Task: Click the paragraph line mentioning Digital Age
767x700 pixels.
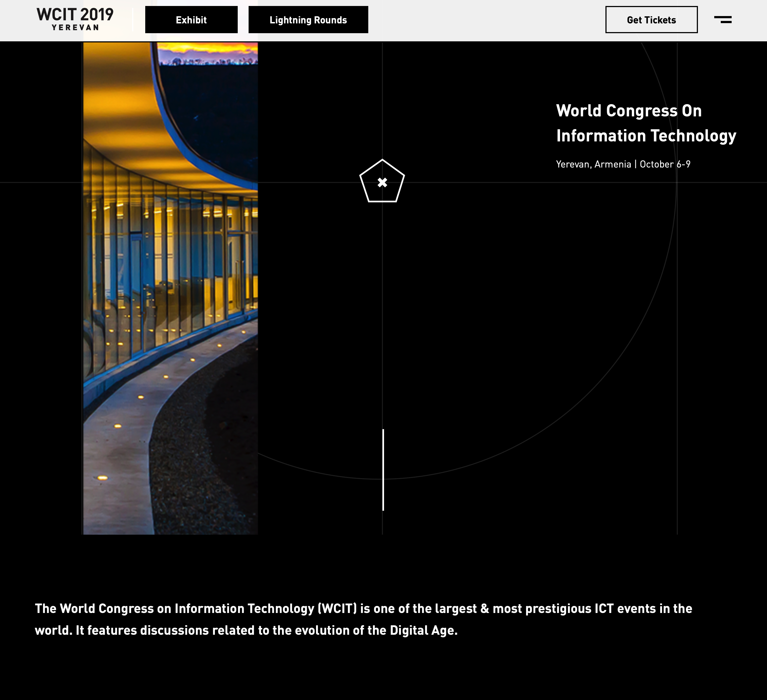Action: tap(246, 630)
